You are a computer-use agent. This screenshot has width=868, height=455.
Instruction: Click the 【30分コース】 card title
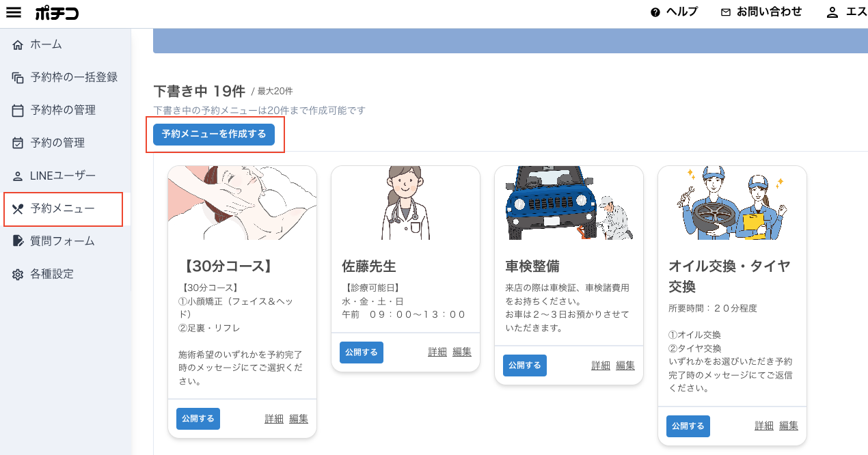click(x=229, y=266)
